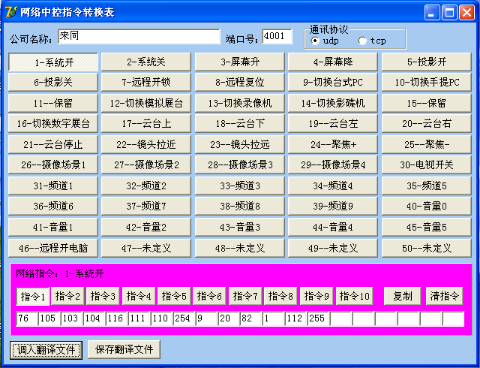Click the 调入翻译文件 load button
480x368 pixels.
click(46, 350)
